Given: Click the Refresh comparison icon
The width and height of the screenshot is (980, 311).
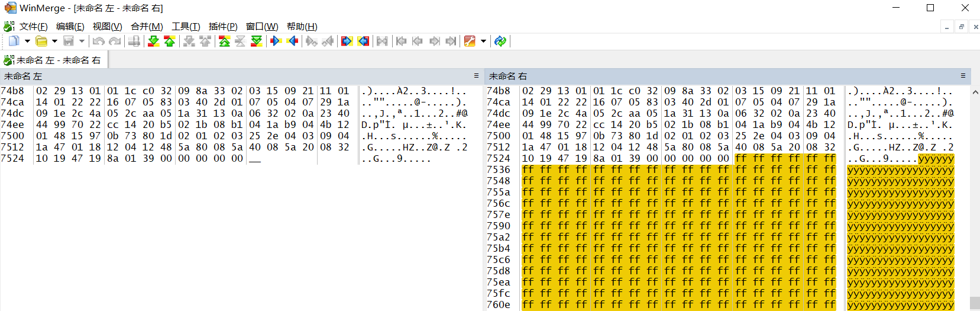Looking at the screenshot, I should pos(500,41).
